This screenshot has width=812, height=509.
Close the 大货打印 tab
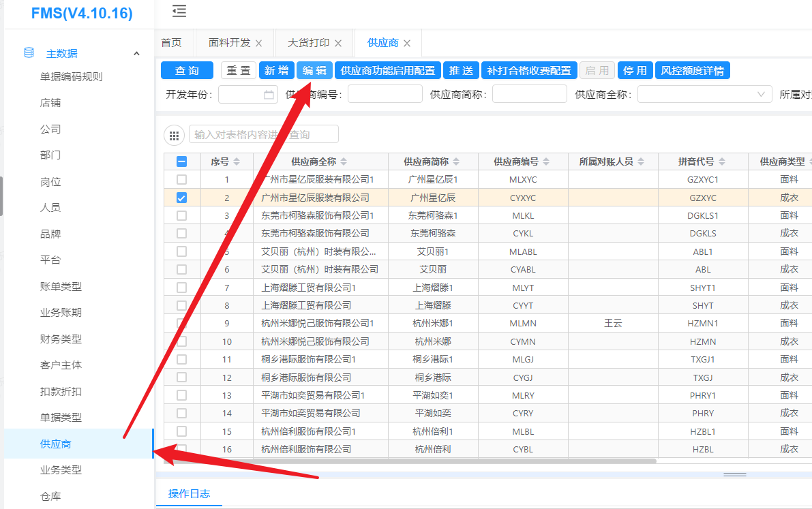pyautogui.click(x=337, y=43)
